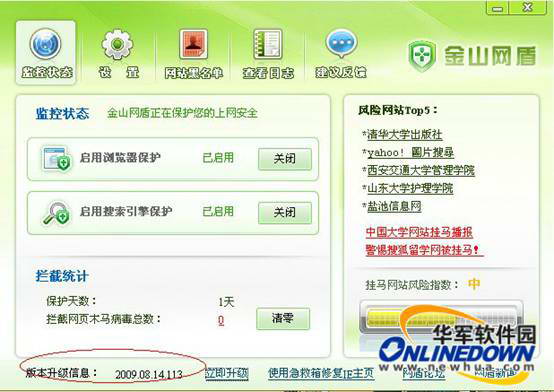The height and width of the screenshot is (392, 554).
Task: Click the search engine protection magnifier icon
Action: 57,213
